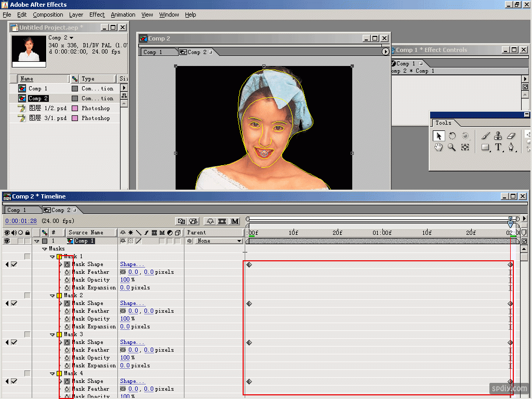Select the Pen tool in Tools palette

(x=511, y=148)
